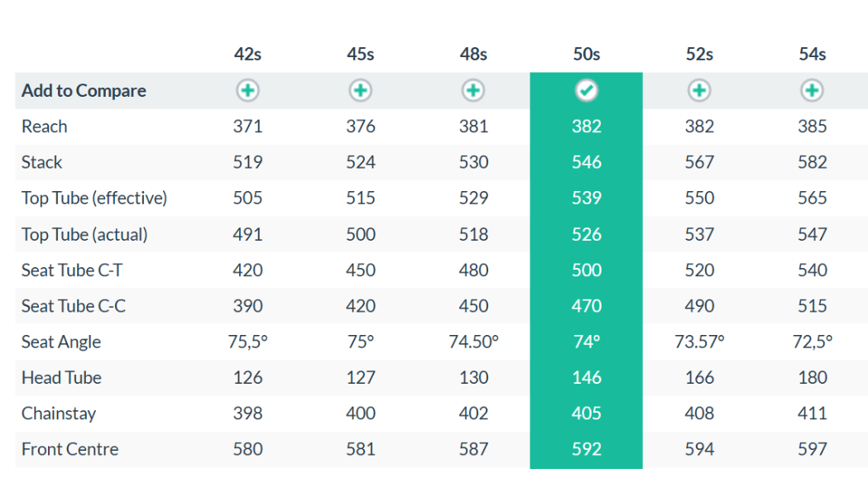Click the Front Centre row label

tap(70, 449)
